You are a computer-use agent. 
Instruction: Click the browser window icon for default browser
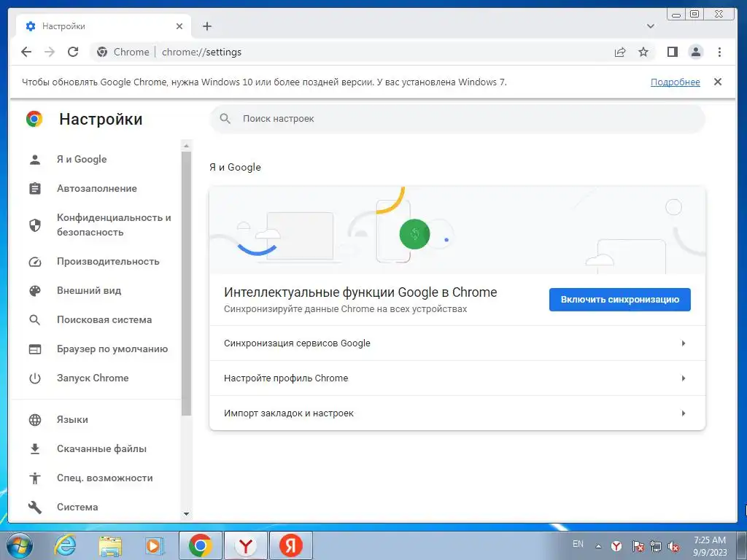35,349
